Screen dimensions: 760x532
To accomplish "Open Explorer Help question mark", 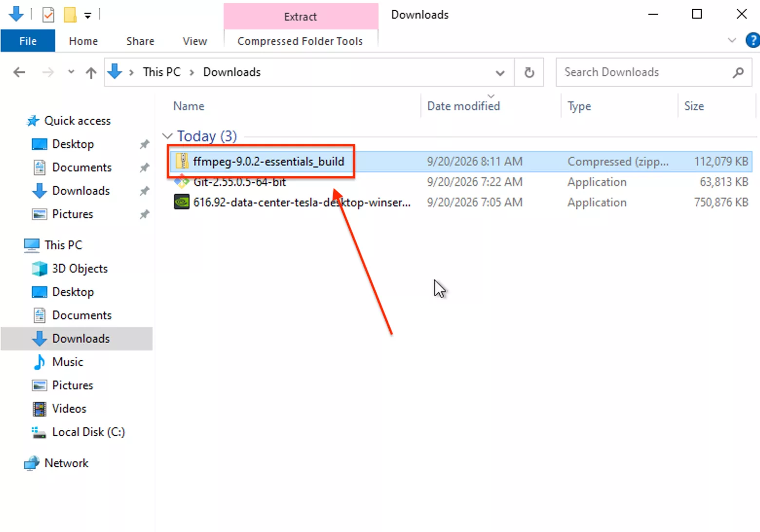I will (x=753, y=40).
